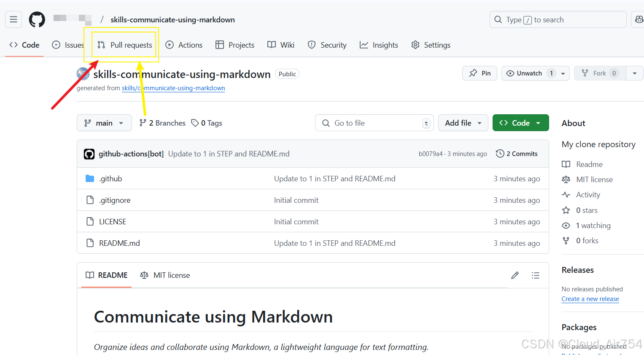Open the main branch selector dropdown
The width and height of the screenshot is (644, 355).
click(x=104, y=123)
